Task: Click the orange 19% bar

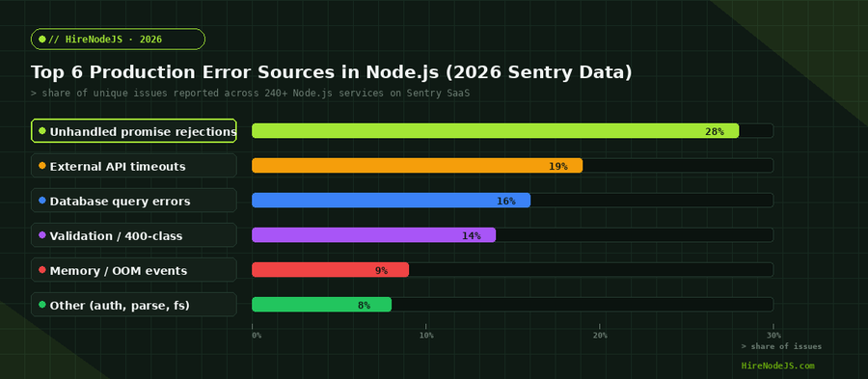Action: point(418,166)
